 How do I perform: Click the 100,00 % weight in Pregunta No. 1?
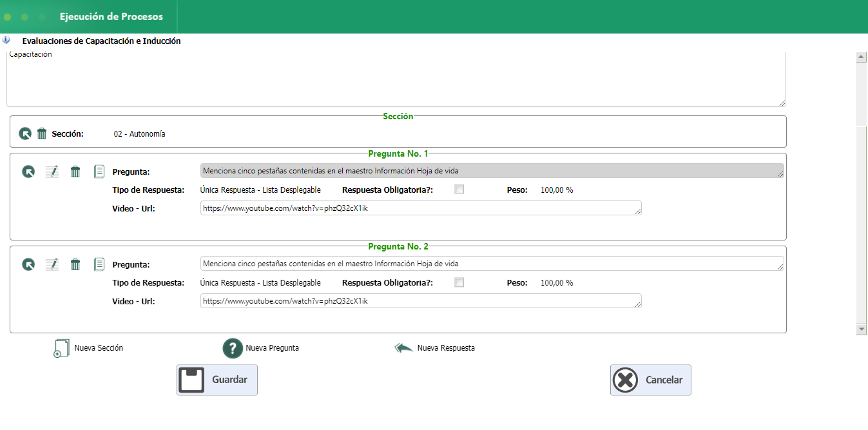[x=557, y=190]
